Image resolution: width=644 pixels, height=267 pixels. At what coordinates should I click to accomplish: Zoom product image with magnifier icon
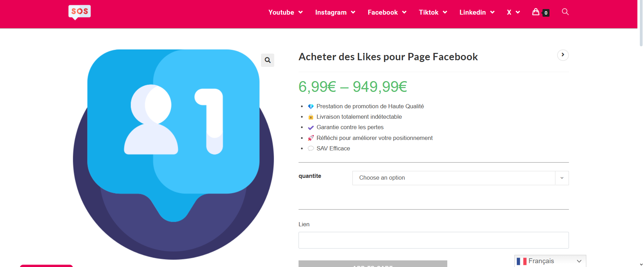tap(268, 60)
